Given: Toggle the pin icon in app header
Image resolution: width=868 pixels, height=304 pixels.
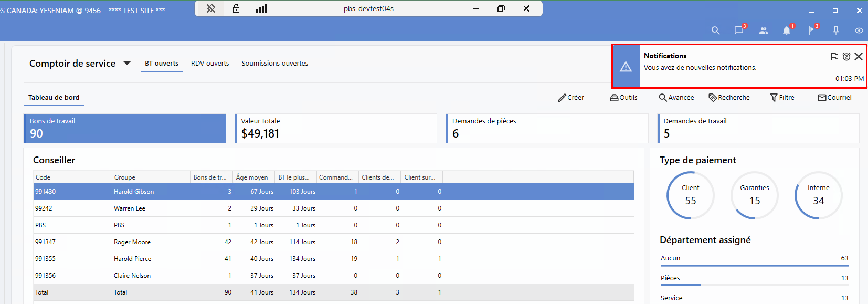Looking at the screenshot, I should [836, 30].
